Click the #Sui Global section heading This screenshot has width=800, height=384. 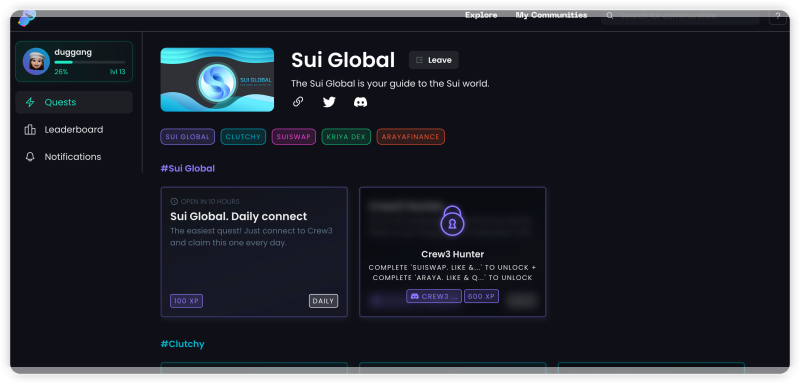pos(188,168)
